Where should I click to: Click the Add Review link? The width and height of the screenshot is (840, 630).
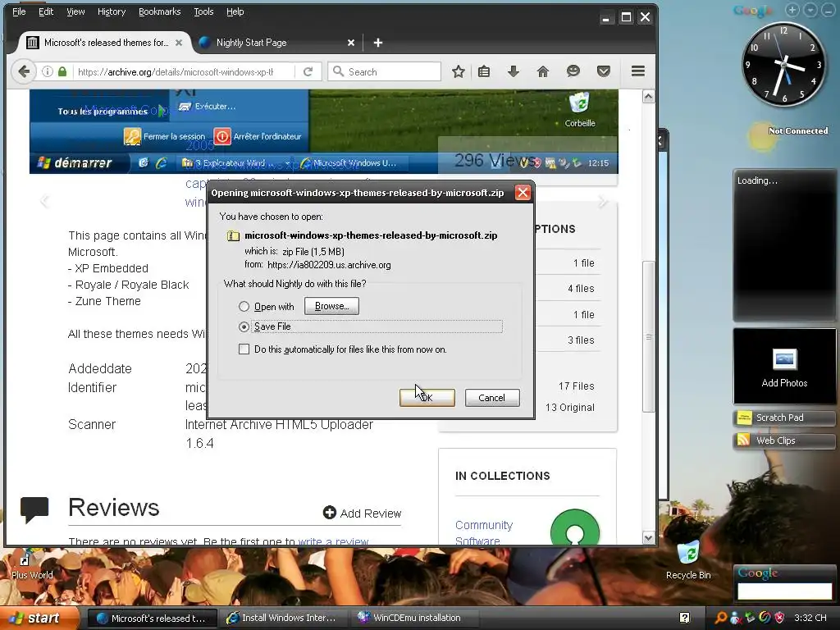tap(370, 514)
